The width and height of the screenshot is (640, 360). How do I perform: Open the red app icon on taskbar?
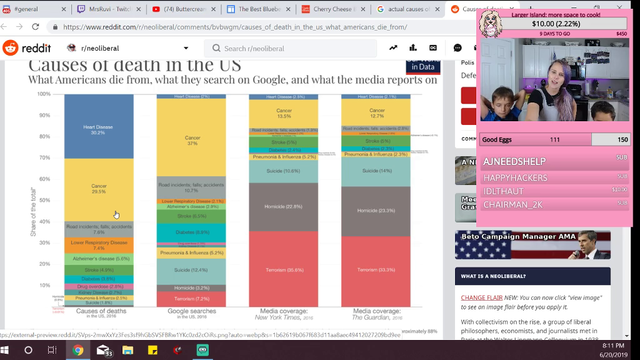(x=177, y=350)
